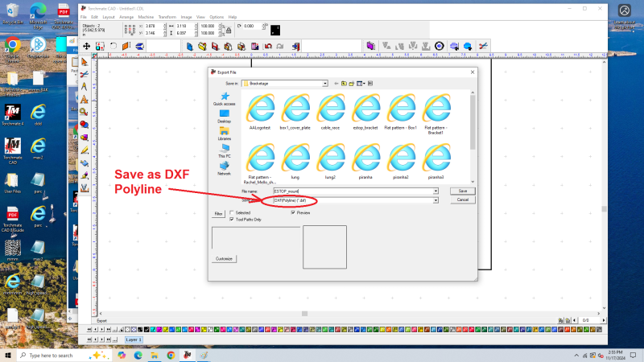Select the estop_bracket file
Viewport: 644px width, 362px height.
[365, 112]
